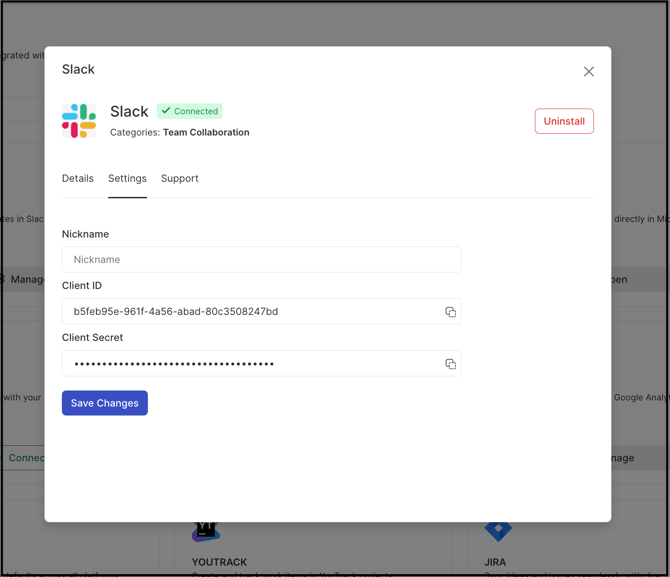The height and width of the screenshot is (577, 670).
Task: Copy the Client ID value
Action: coord(450,312)
